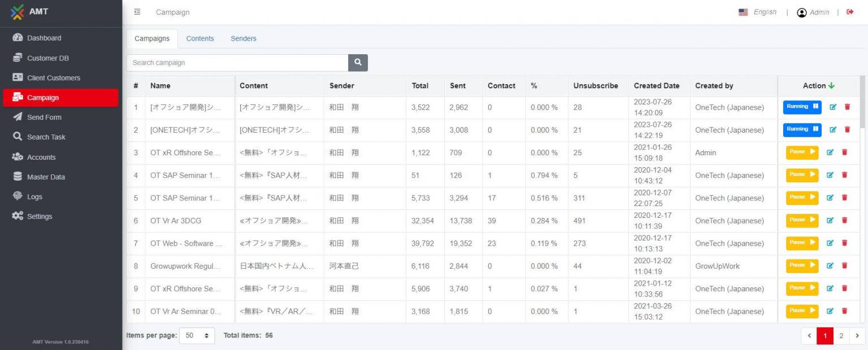Click current page 1 button
Screen dimensions: 868x350
825,336
